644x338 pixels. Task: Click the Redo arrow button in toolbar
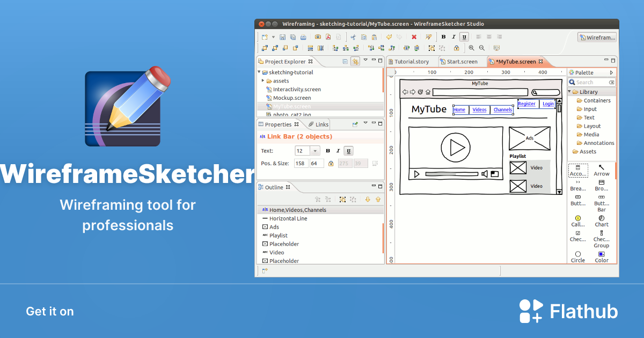point(399,36)
